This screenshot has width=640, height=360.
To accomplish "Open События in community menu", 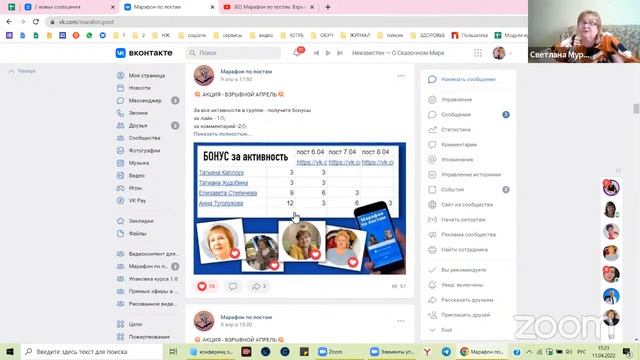I will tap(452, 189).
